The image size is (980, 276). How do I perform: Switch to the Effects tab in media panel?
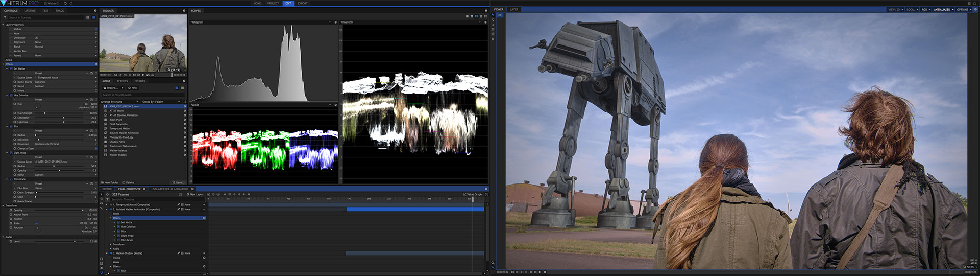pyautogui.click(x=122, y=81)
